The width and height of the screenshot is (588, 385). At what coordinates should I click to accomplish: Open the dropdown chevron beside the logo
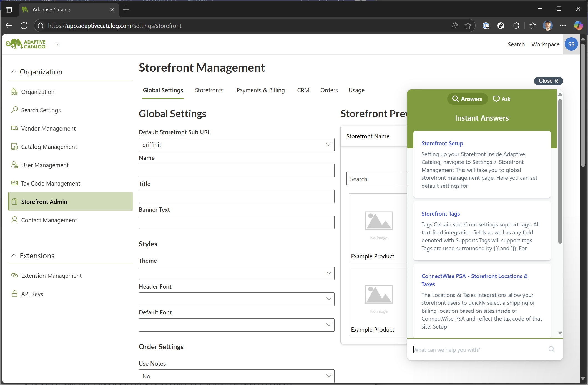click(x=57, y=44)
